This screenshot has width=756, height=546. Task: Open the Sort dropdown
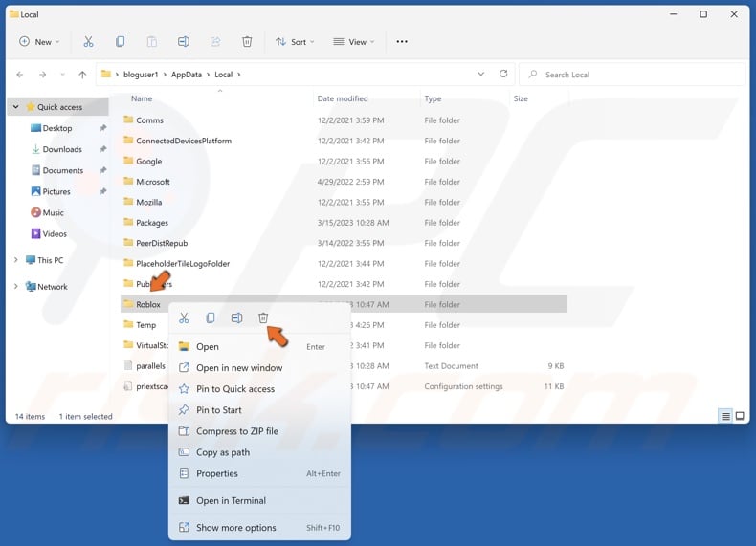(x=295, y=42)
